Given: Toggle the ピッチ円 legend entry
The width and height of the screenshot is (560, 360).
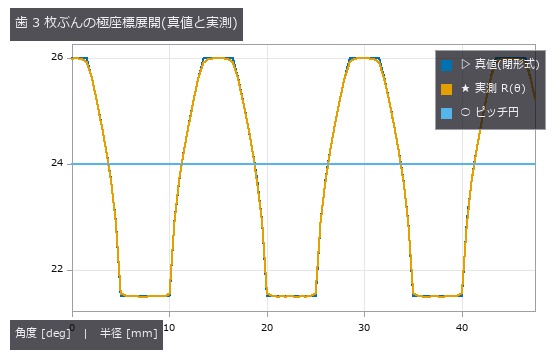Looking at the screenshot, I should coord(480,112).
